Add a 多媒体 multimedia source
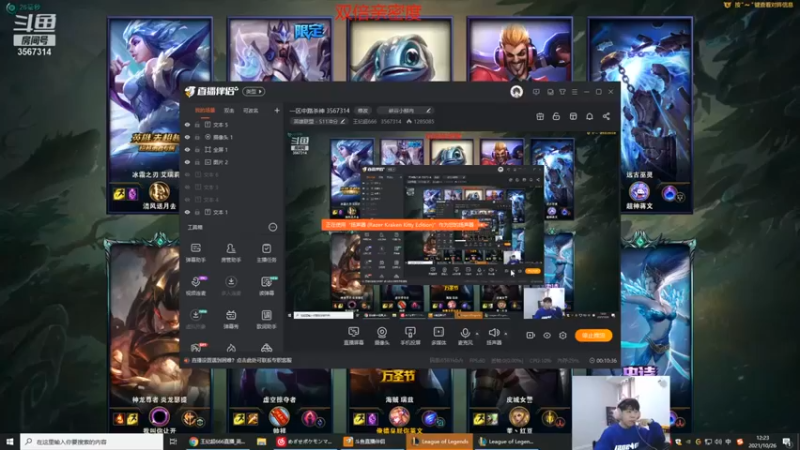800x450 pixels. (438, 336)
